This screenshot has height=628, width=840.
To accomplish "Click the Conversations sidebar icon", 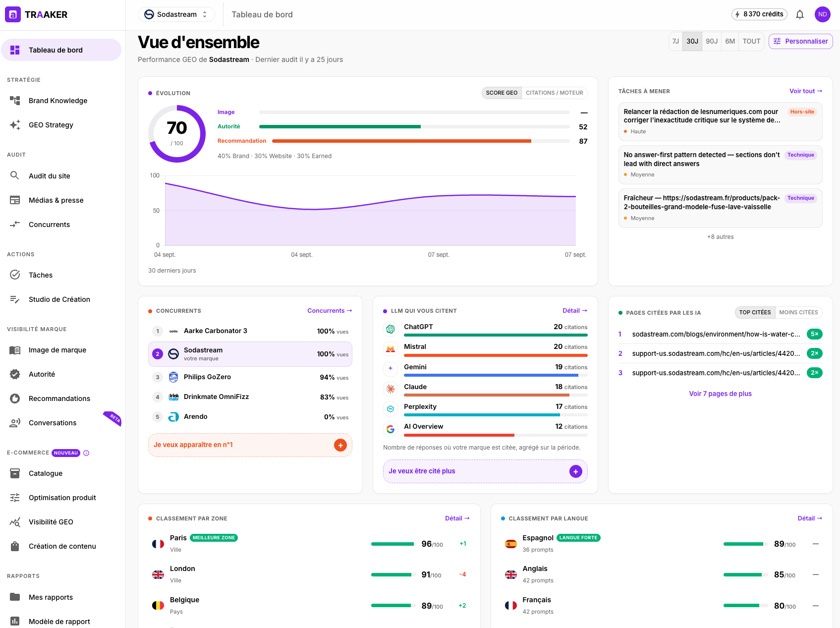I will (15, 423).
